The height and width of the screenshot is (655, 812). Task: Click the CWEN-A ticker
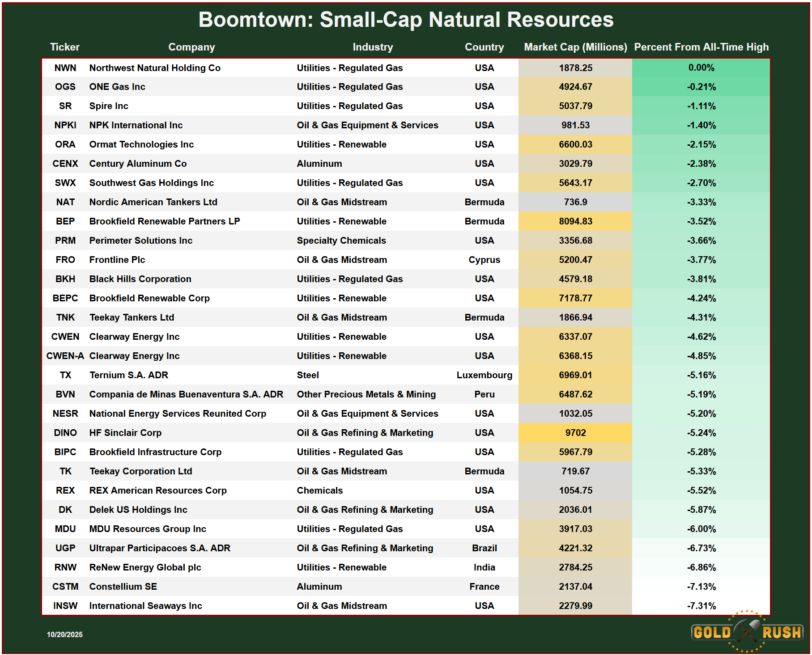[x=65, y=356]
